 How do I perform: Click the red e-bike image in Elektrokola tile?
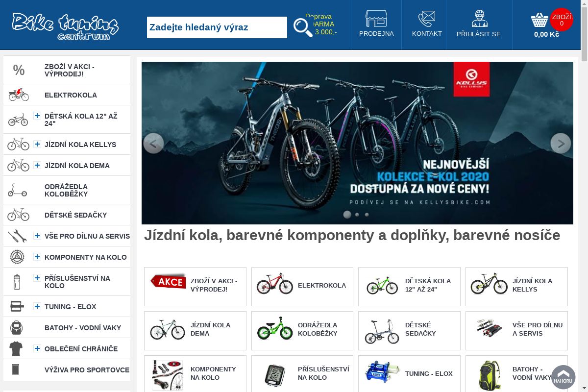pyautogui.click(x=275, y=284)
